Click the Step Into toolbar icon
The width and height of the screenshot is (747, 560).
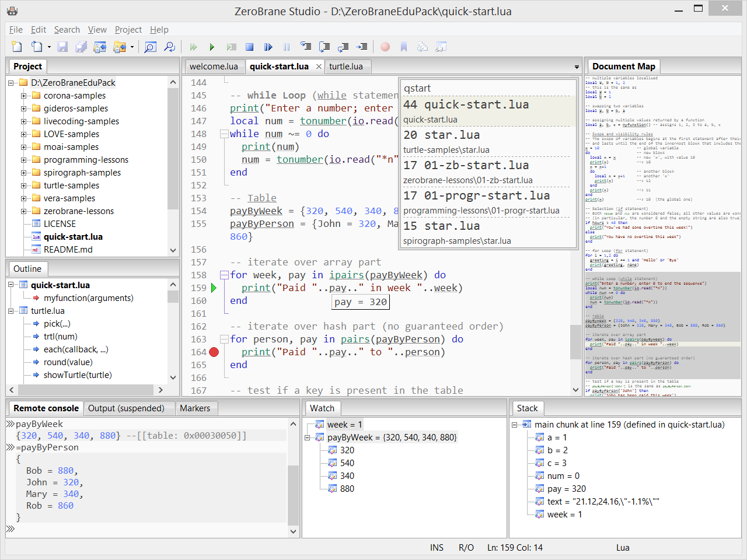305,47
